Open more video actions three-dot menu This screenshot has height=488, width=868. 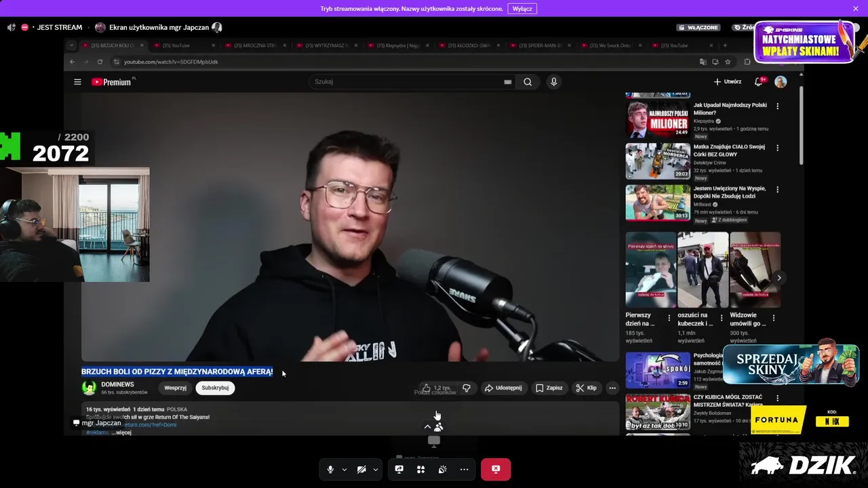(612, 388)
